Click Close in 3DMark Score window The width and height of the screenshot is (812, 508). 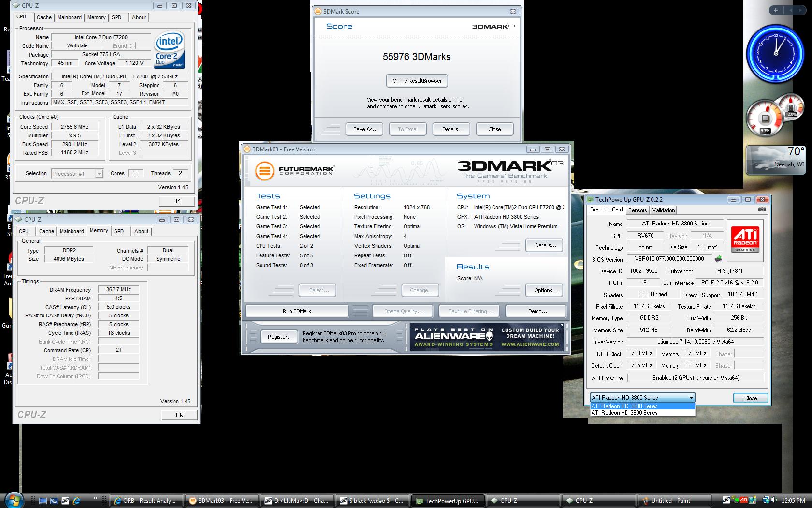click(494, 129)
